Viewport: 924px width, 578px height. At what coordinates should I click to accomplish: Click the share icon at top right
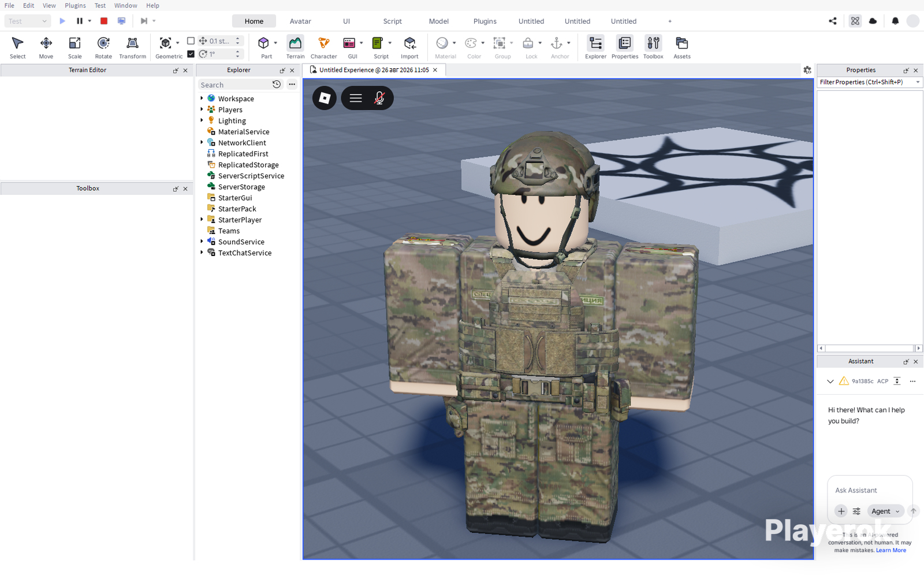833,21
